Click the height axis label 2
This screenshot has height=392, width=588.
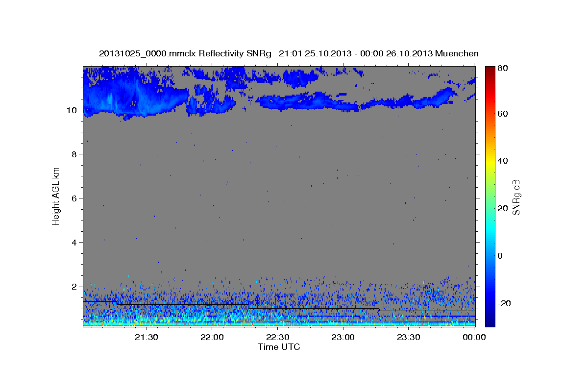pyautogui.click(x=74, y=287)
